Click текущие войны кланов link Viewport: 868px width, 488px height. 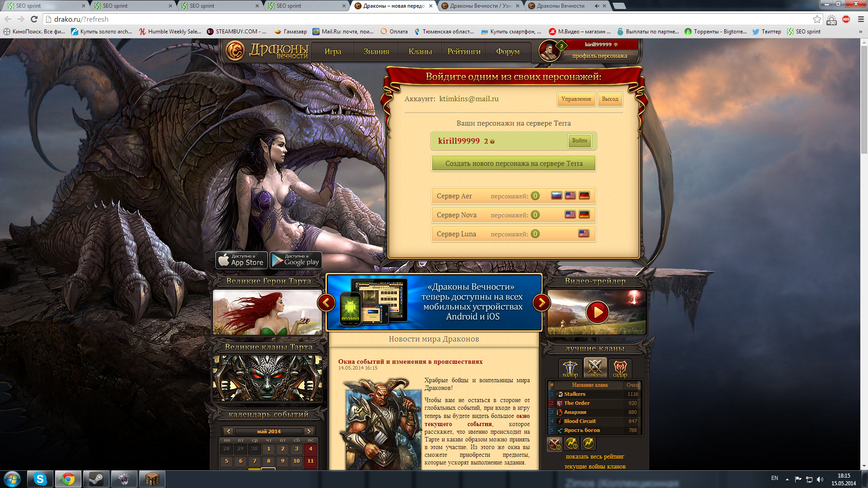click(595, 466)
